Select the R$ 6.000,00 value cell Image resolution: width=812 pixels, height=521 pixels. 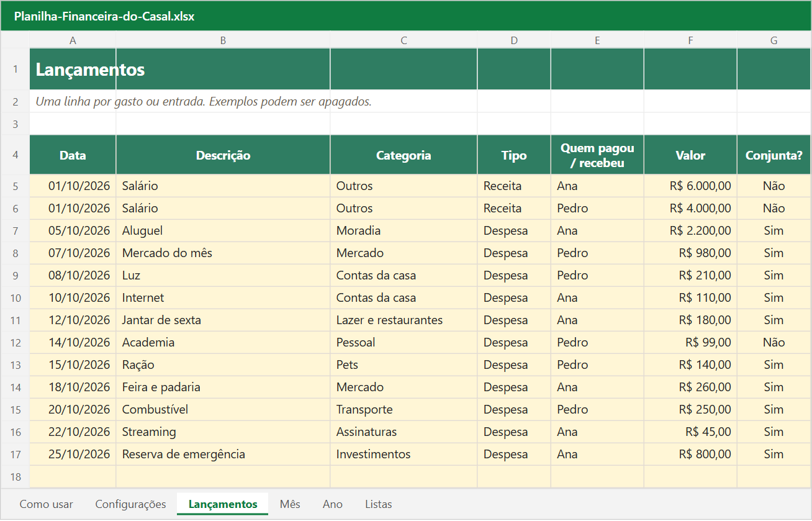(x=690, y=186)
